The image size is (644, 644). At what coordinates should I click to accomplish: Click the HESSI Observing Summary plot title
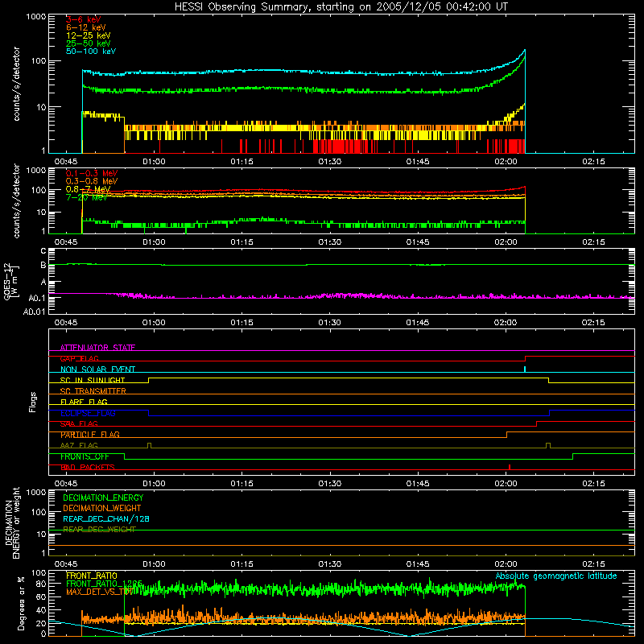tap(341, 7)
